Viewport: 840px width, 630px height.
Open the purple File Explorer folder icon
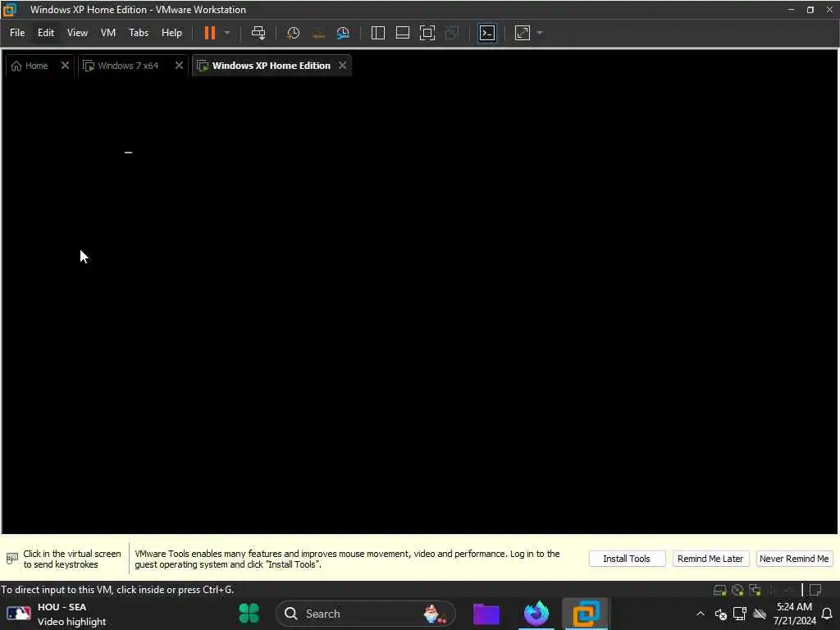pos(486,614)
